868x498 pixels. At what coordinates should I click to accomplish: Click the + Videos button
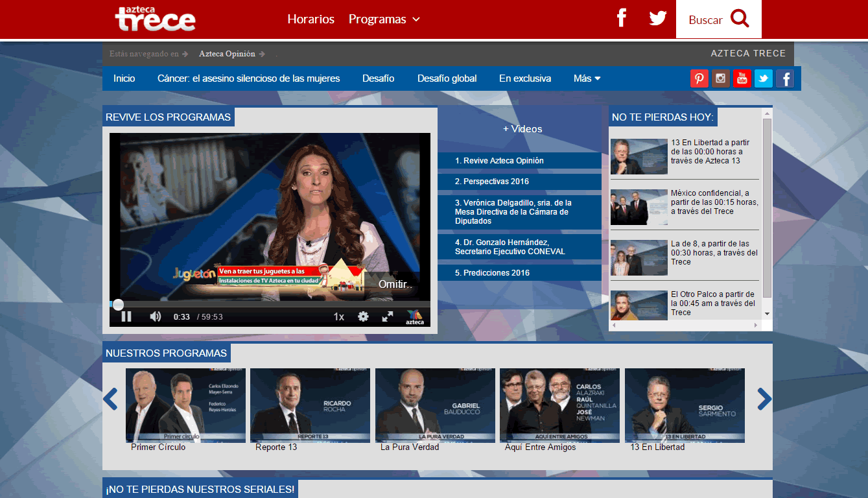click(522, 128)
